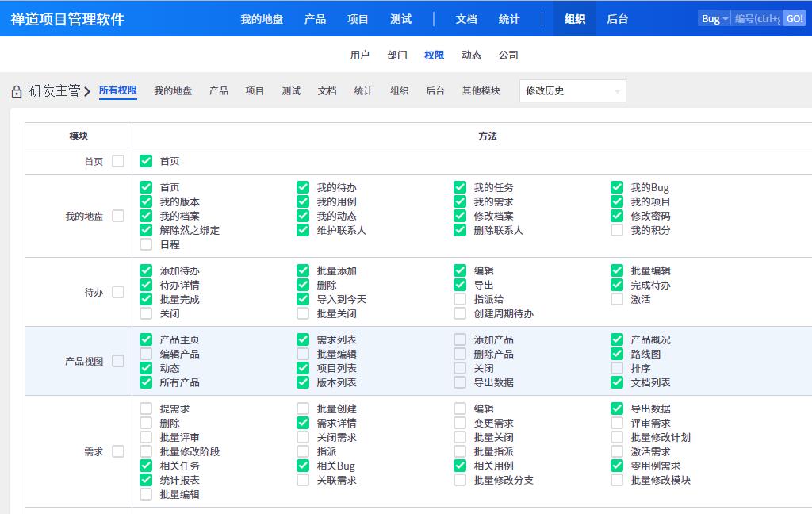Click the chevron arrow after 研发主管
Viewport: 812px width, 514px height.
[x=87, y=91]
